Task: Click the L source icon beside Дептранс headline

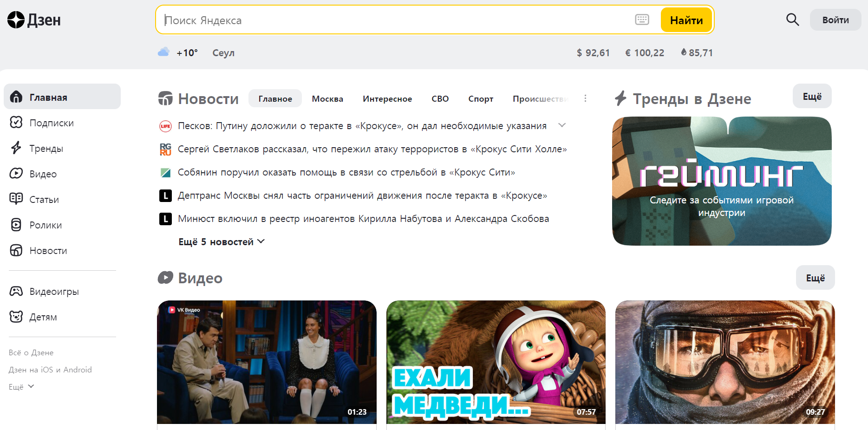Action: tap(165, 195)
